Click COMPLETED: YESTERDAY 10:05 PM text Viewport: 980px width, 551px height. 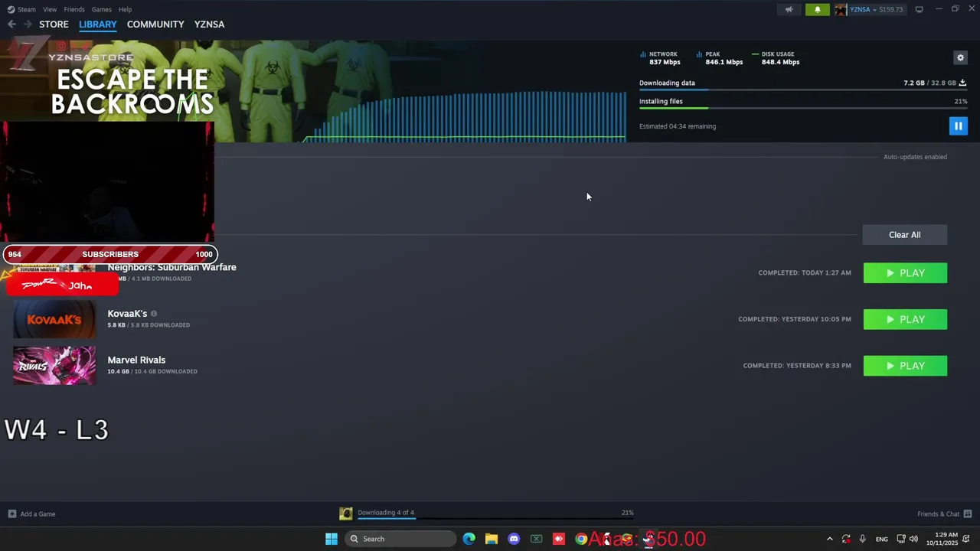click(795, 319)
